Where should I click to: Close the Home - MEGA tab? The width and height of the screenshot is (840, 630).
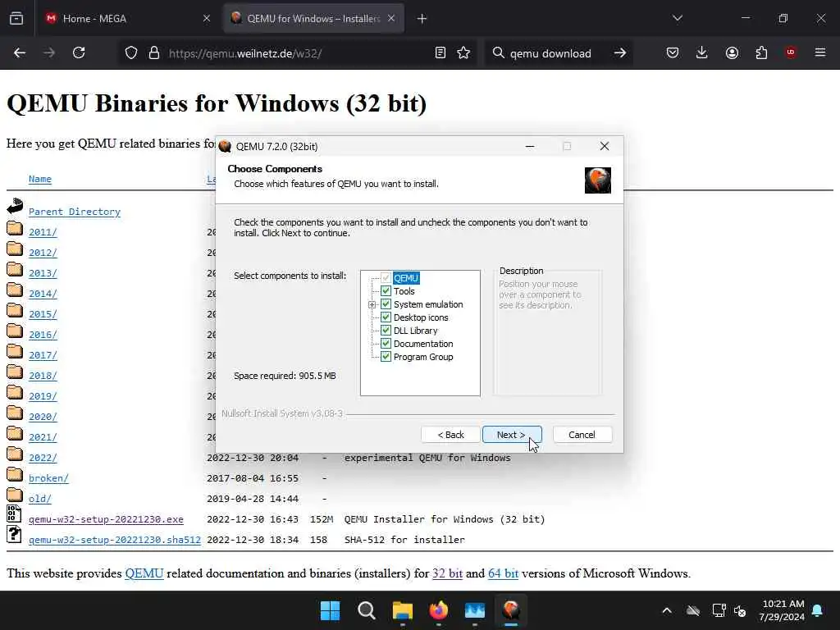click(206, 19)
